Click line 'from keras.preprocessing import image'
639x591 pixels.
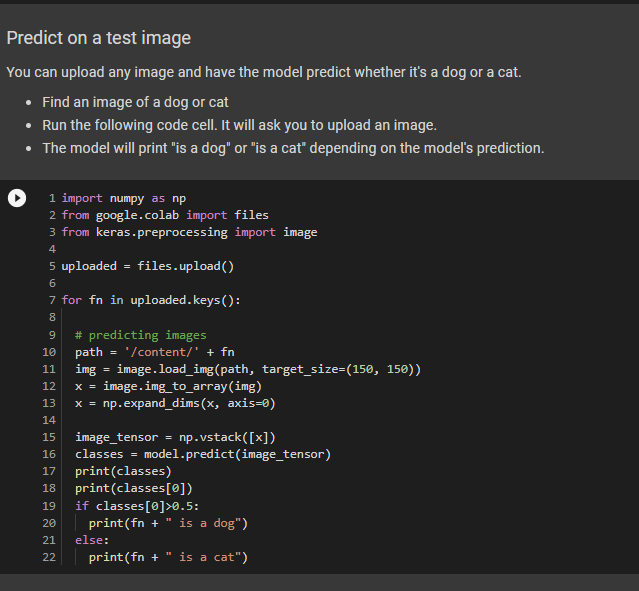(x=189, y=232)
